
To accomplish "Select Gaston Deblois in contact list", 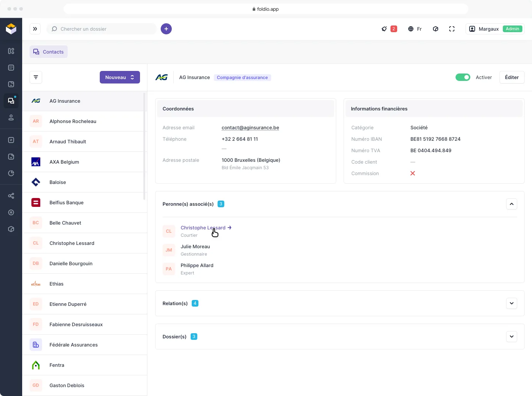I will pyautogui.click(x=85, y=385).
